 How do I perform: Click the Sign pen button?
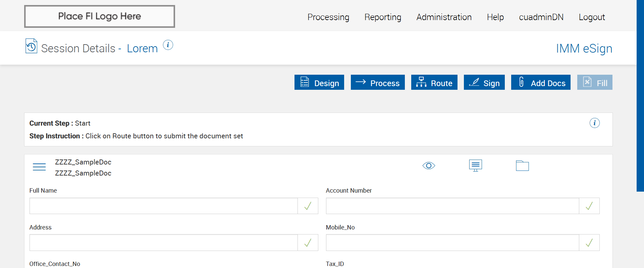(x=484, y=82)
